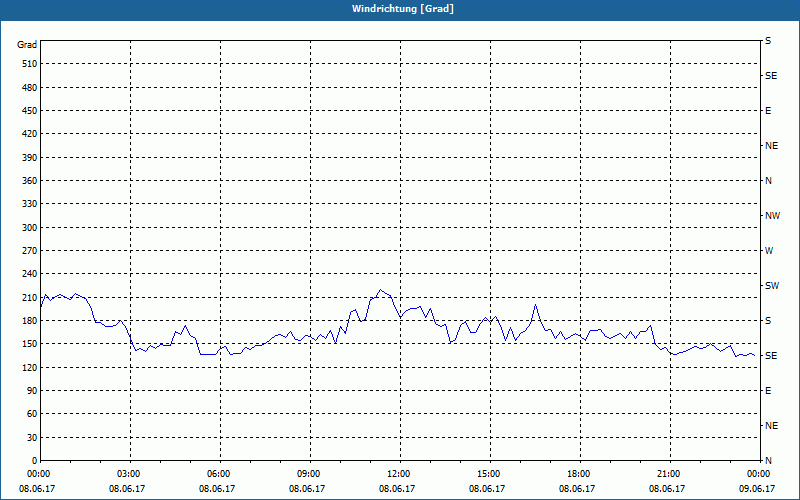This screenshot has height=500, width=800.
Task: Click the 90 value on the y-axis
Action: (32, 390)
